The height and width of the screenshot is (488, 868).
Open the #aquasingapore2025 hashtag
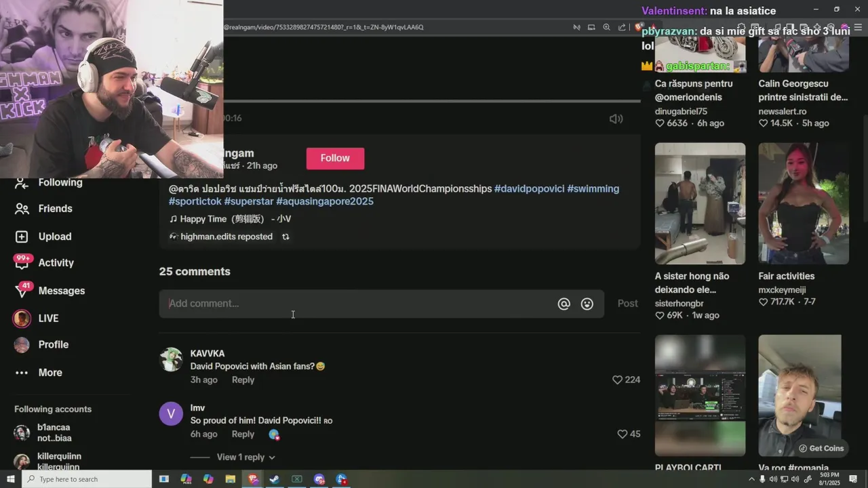click(325, 201)
